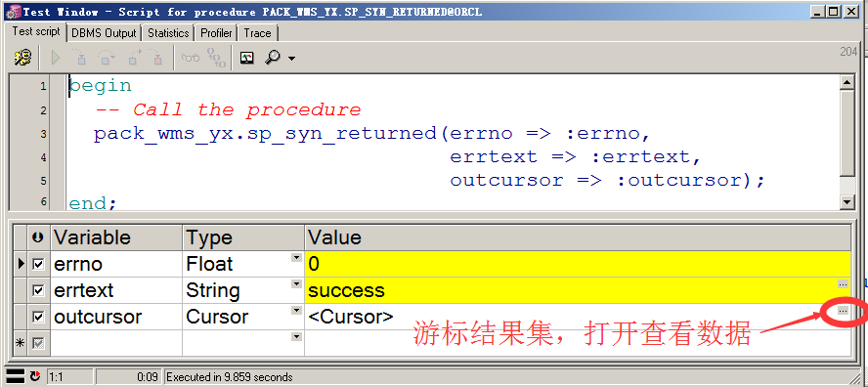Screen dimensions: 868x387
Task: Click the circular arrow status bar icon
Action: pos(35,377)
